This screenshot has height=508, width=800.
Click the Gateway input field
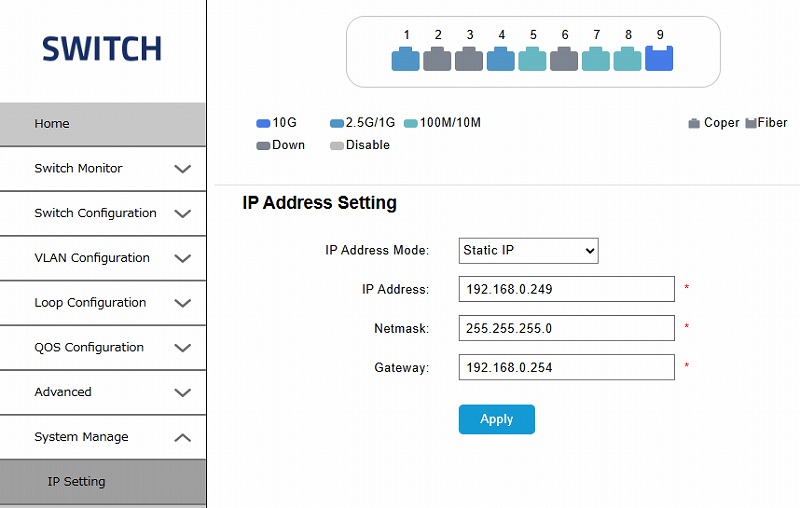(x=567, y=367)
